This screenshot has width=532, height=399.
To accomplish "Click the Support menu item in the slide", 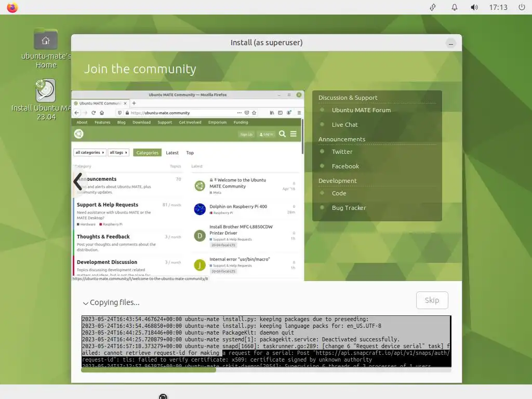I will pyautogui.click(x=165, y=123).
